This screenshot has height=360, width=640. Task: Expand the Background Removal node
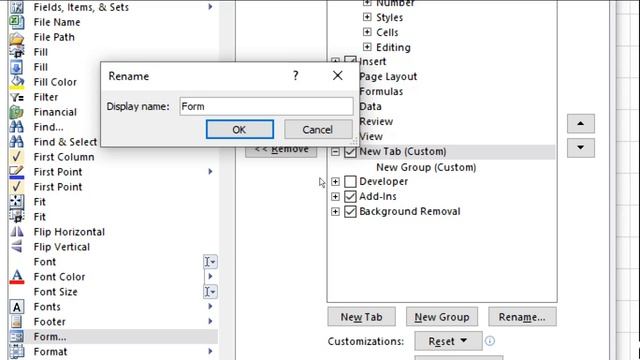click(x=335, y=211)
